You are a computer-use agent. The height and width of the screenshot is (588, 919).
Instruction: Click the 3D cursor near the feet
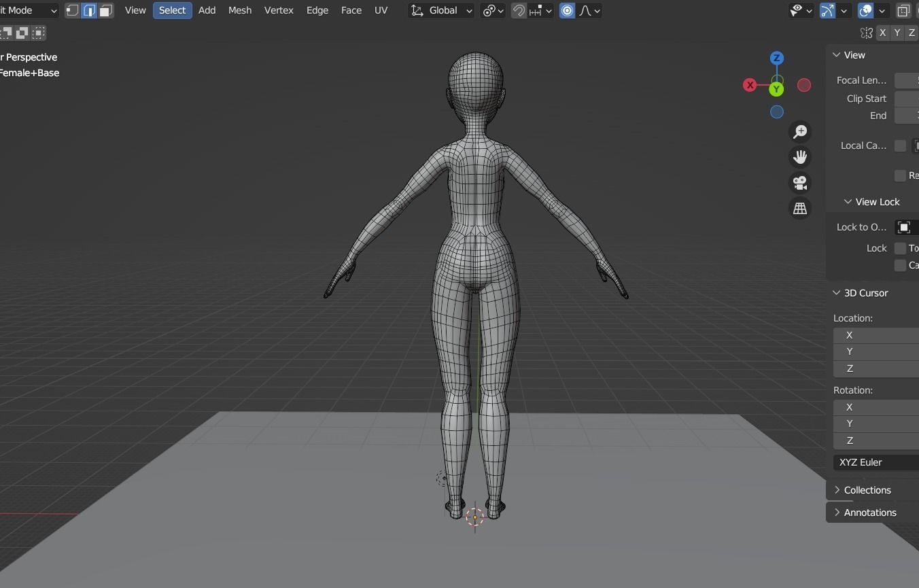click(474, 517)
